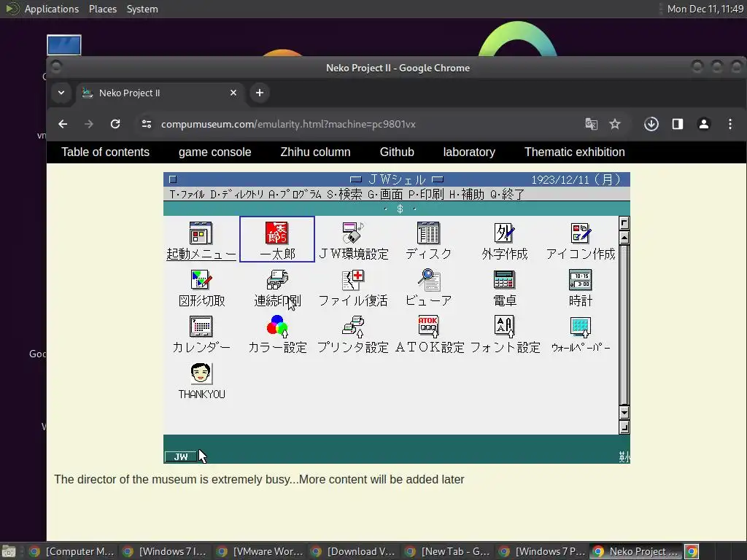Screen dimensions: 747x560
Task: Open ファイル復活 file recovery icon
Action: pyautogui.click(x=353, y=287)
